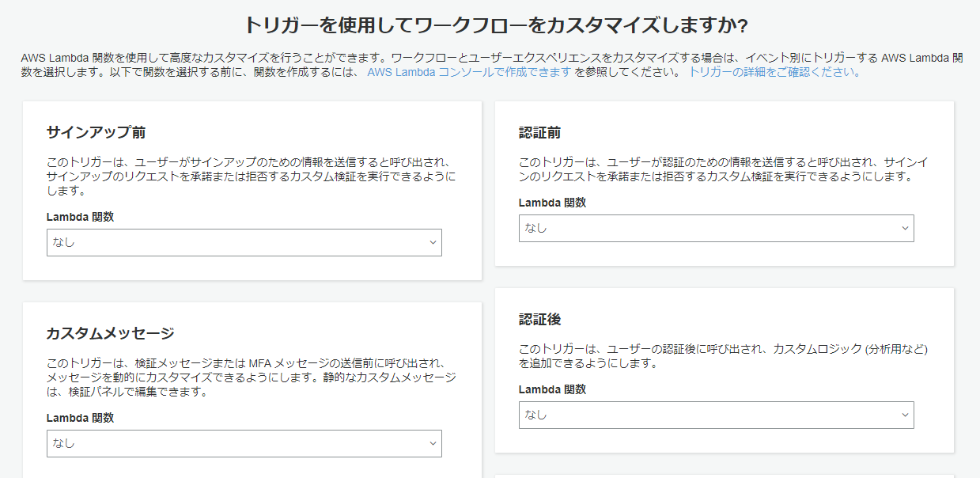This screenshot has width=980, height=478.
Task: Click the 認証前 trigger description text
Action: 723,169
